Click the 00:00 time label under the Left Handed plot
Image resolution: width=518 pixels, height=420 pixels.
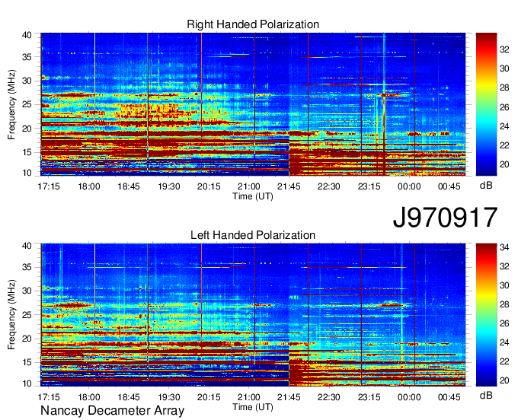pos(409,397)
